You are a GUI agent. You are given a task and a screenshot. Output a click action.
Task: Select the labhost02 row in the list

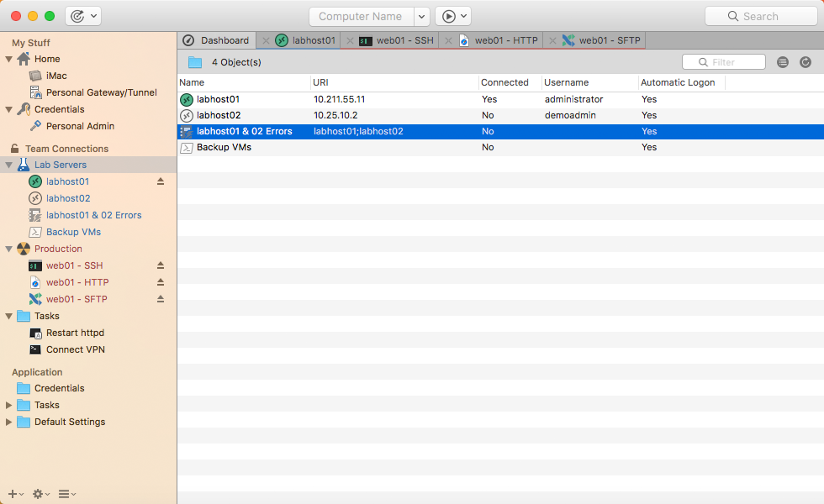point(501,116)
